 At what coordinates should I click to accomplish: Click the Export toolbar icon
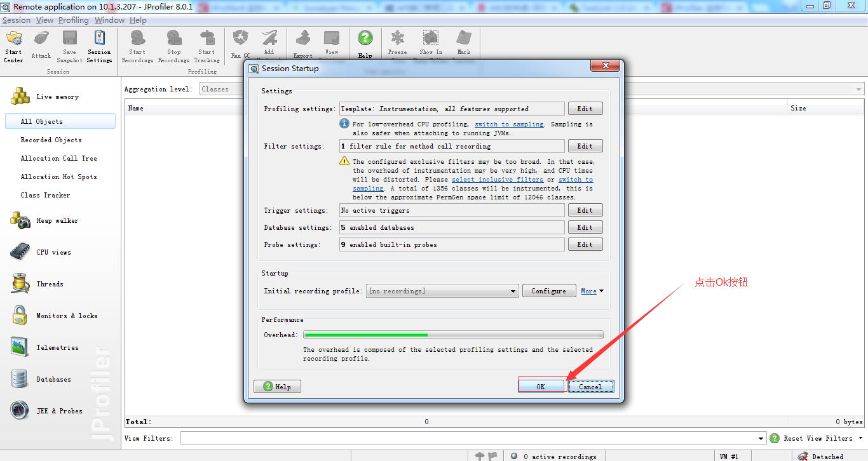click(303, 44)
